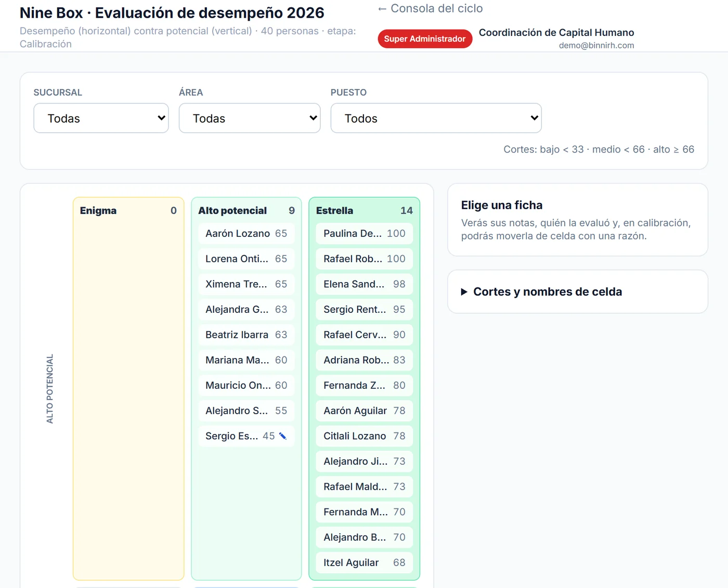Screen dimensions: 728x588
Task: Select the Fernanda Z... card
Action: 365,386
